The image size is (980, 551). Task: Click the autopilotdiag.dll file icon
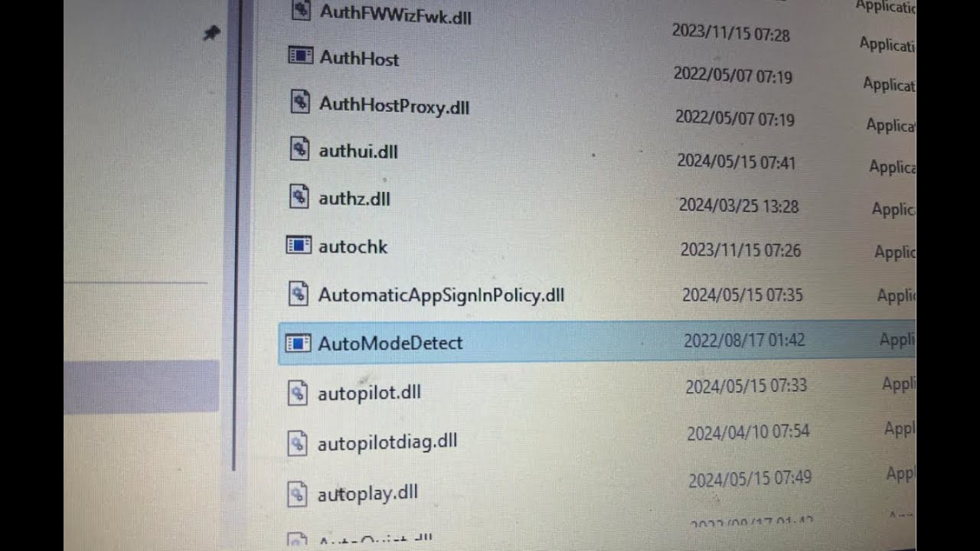[297, 442]
